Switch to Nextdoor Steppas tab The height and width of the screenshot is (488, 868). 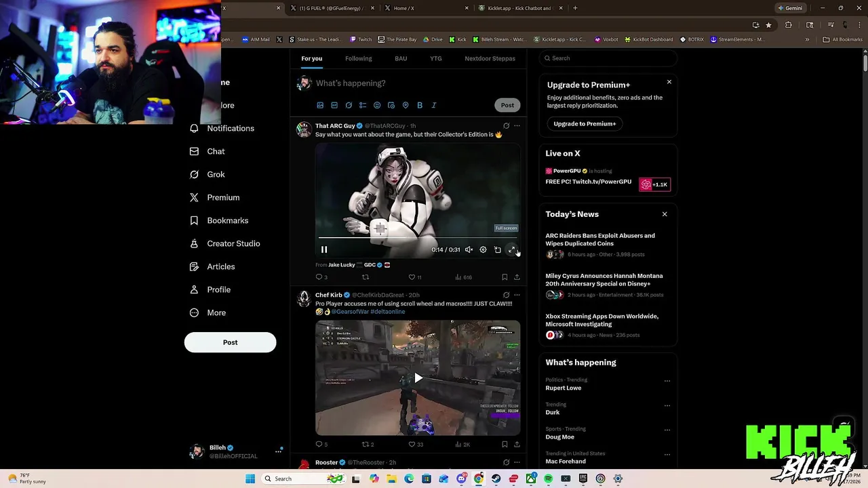[x=490, y=58]
